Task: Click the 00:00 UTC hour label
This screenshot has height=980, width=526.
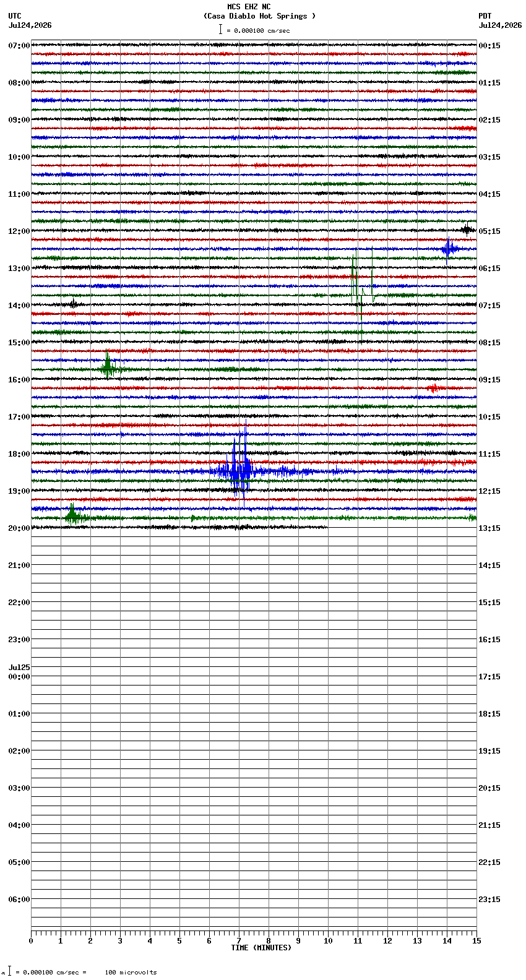Action: point(19,677)
